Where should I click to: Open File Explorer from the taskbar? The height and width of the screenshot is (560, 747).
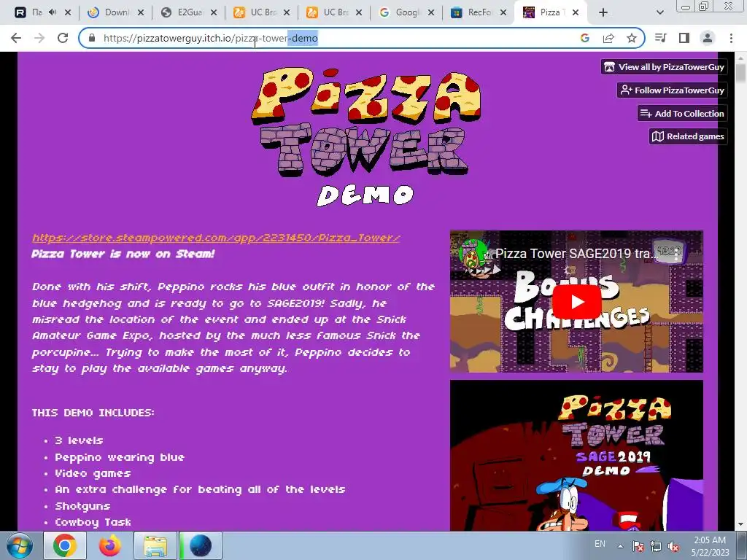[x=155, y=545]
